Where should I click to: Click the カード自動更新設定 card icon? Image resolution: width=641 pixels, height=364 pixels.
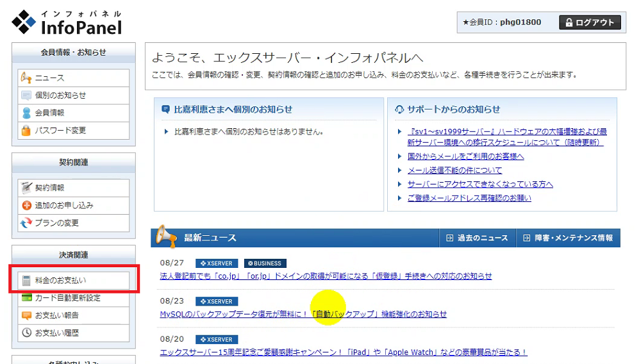[26, 298]
